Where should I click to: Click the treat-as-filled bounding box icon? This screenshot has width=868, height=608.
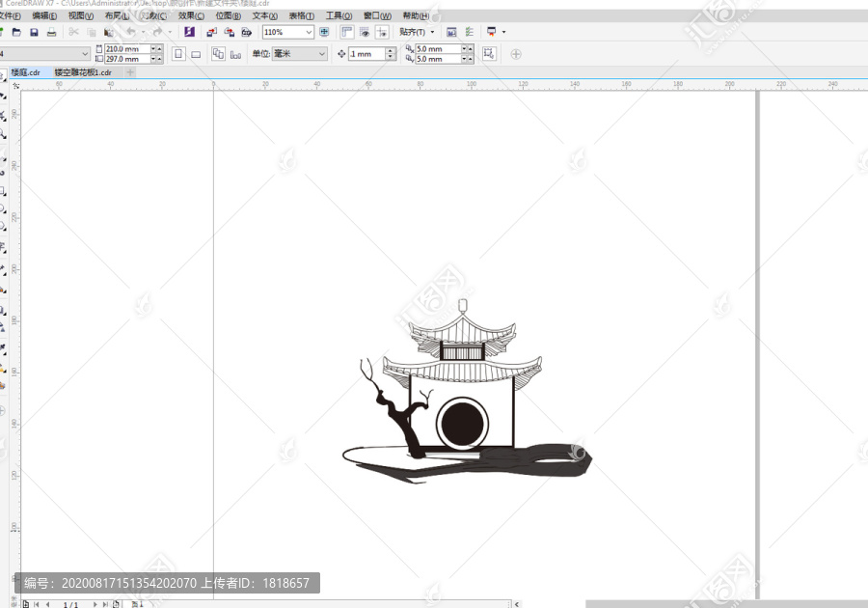489,54
